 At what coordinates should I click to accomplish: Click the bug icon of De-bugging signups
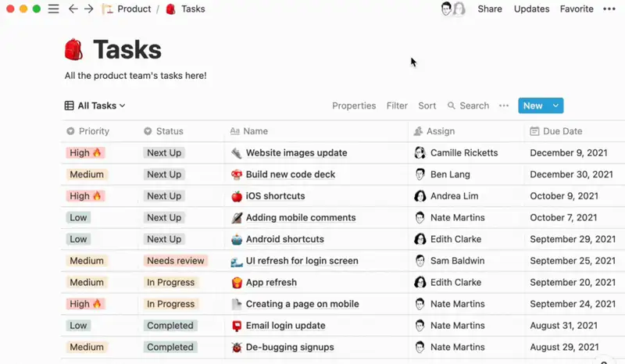(x=237, y=348)
